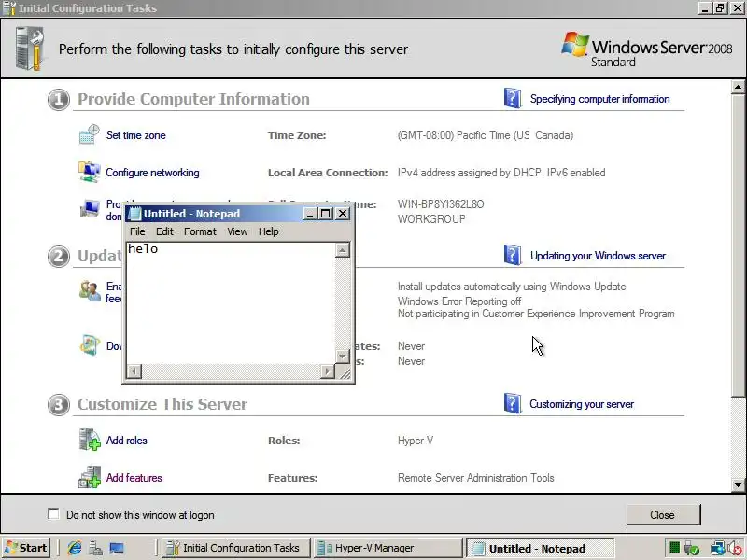Open Updating your Windows server link
This screenshot has width=747, height=560.
coord(598,256)
